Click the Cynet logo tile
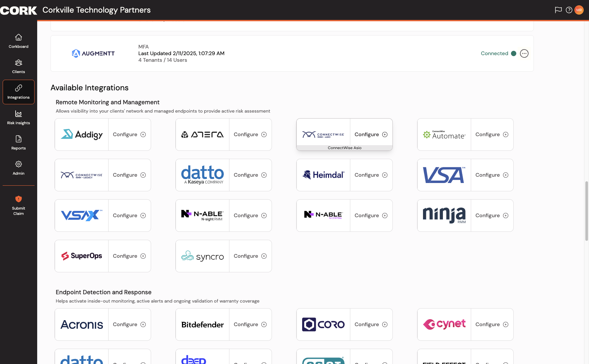 (x=444, y=324)
